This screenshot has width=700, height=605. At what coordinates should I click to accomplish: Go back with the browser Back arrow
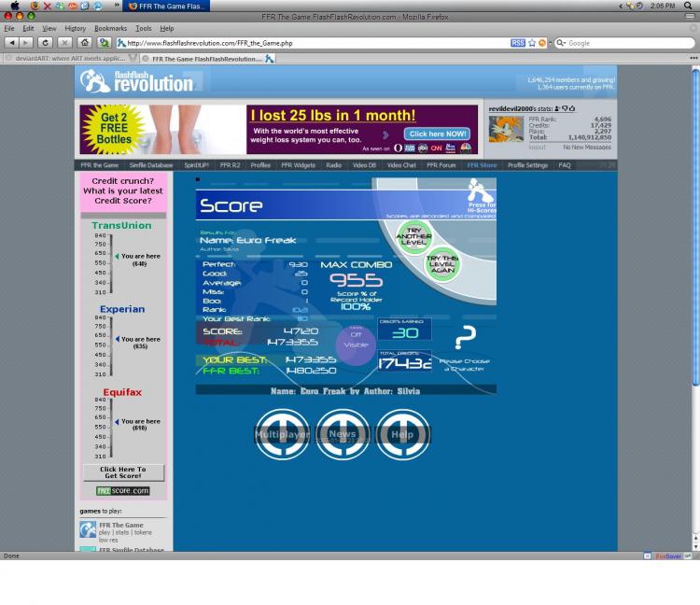pos(12,43)
